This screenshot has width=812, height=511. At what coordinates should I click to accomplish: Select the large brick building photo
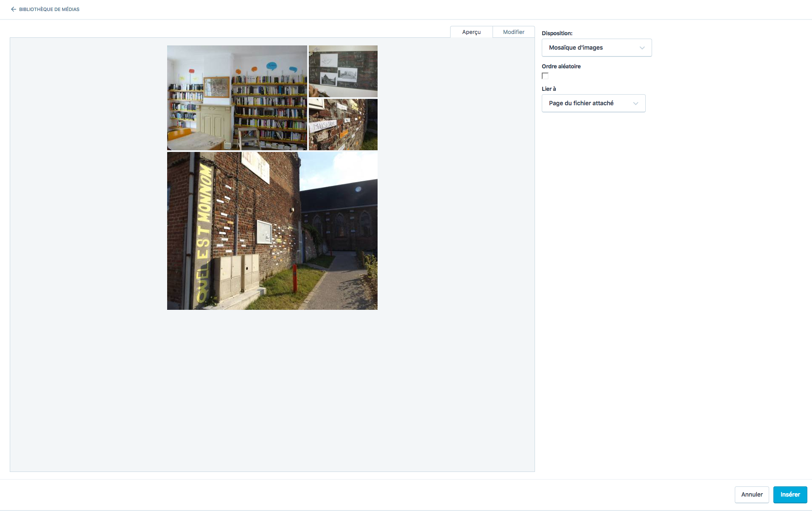(x=272, y=231)
